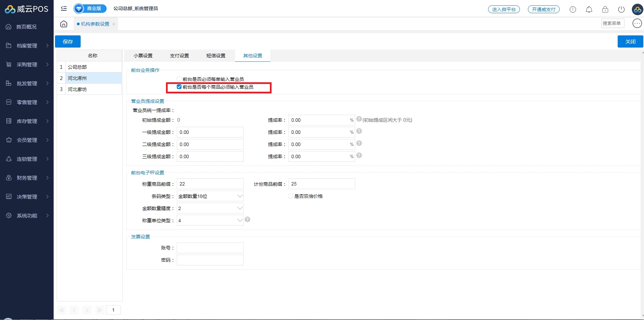Open the info alert circle icon
Viewport: 644px width, 320px height.
coord(573,9)
